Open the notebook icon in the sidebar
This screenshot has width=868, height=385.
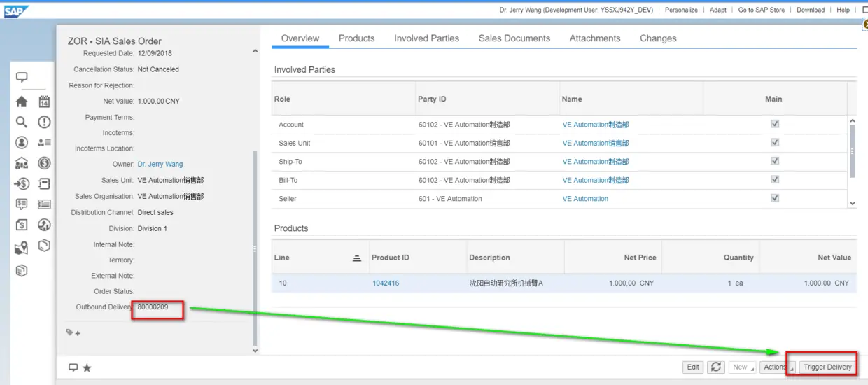pos(44,184)
